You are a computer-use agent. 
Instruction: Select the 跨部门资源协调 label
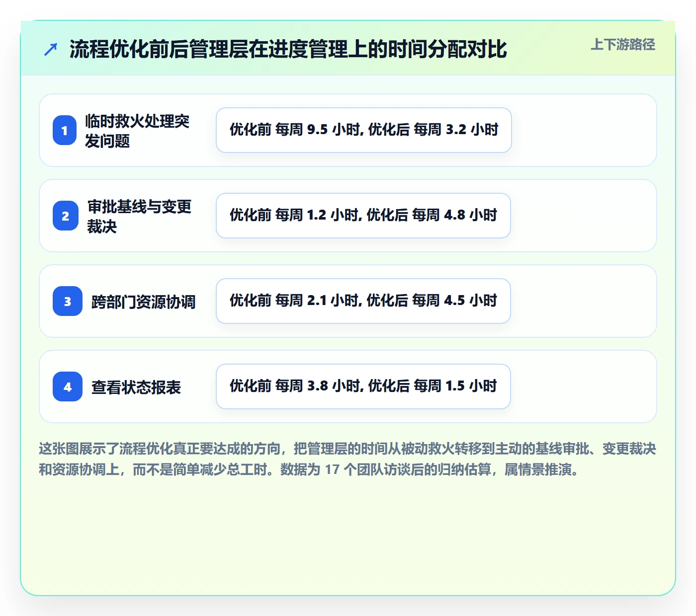[x=144, y=302]
